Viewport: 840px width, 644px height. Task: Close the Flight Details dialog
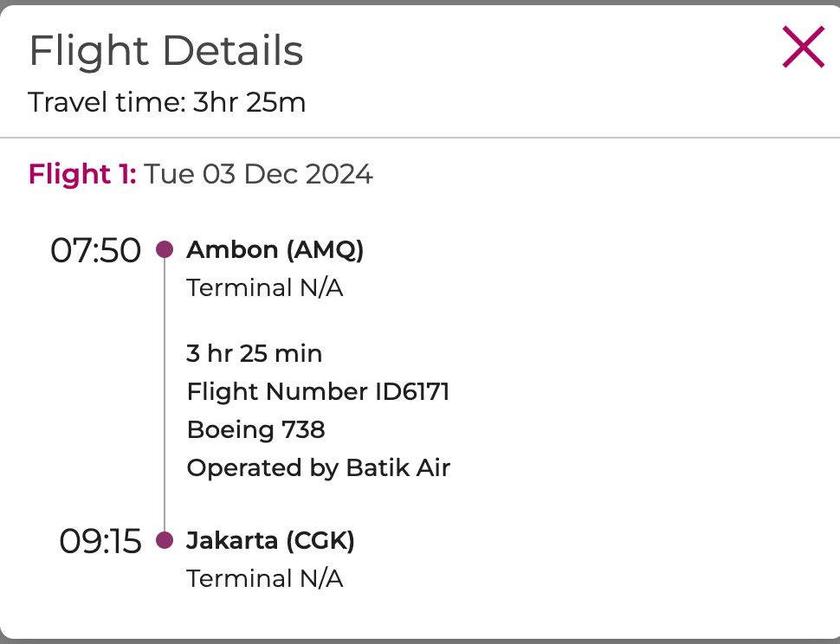pos(803,48)
